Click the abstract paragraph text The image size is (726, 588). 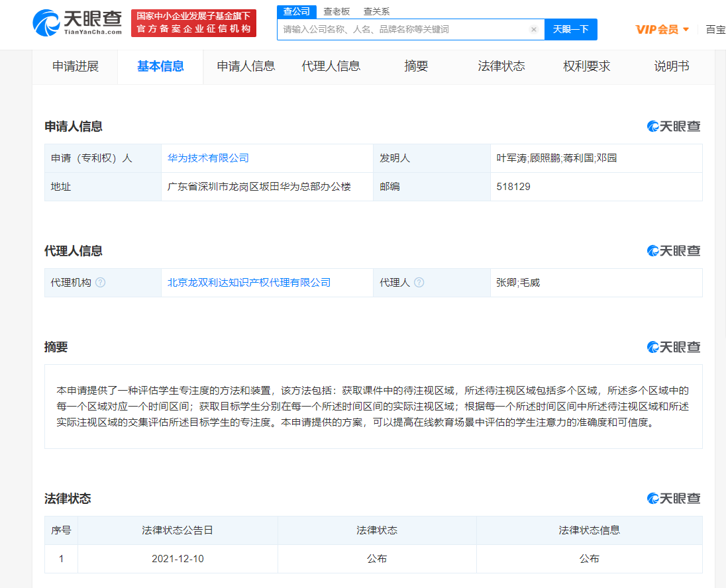point(373,407)
